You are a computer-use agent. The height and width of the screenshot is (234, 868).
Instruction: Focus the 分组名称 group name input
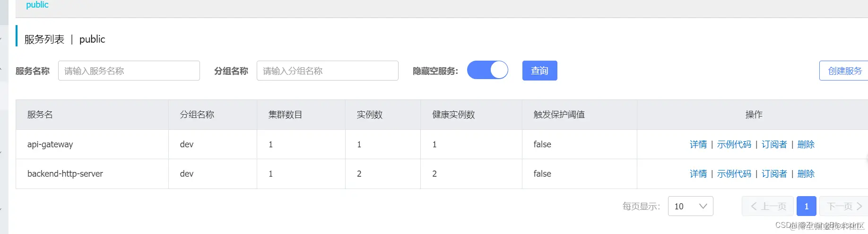click(327, 71)
